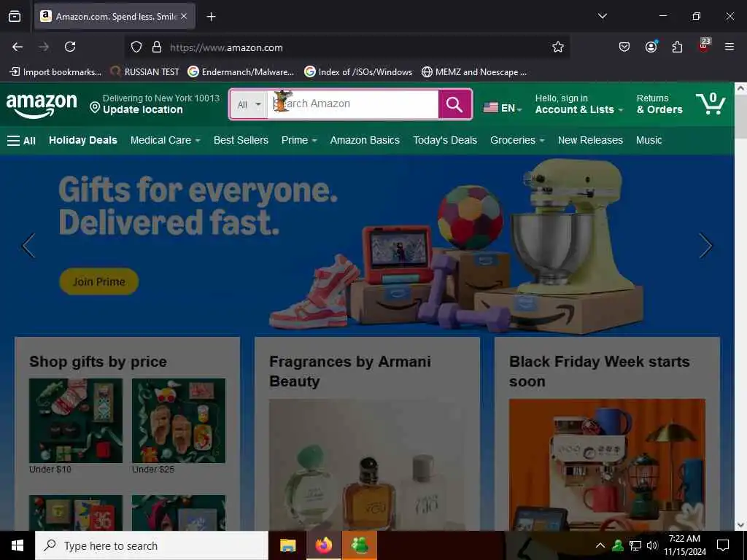Viewport: 747px width, 560px height.
Task: Click the green people app in taskbar
Action: (360, 545)
